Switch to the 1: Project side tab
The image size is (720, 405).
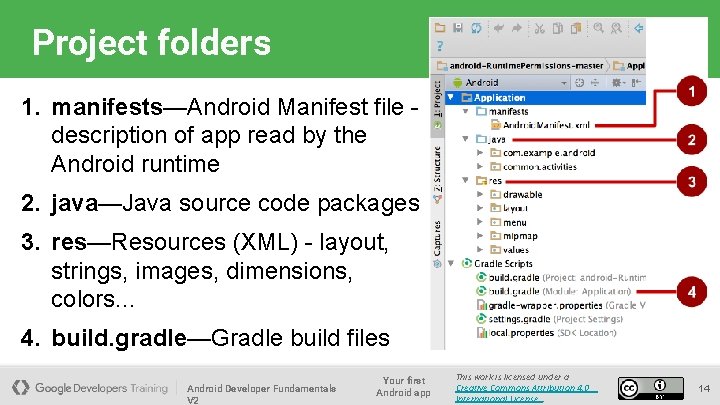click(x=437, y=107)
